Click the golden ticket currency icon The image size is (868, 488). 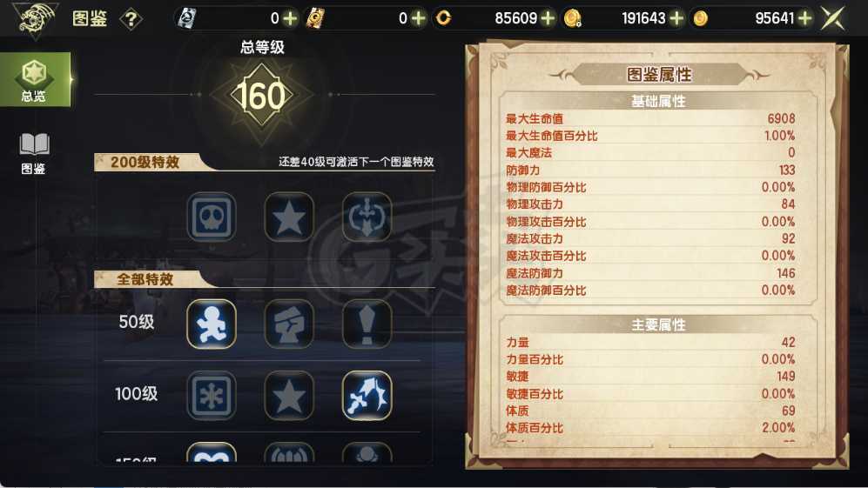click(x=315, y=18)
